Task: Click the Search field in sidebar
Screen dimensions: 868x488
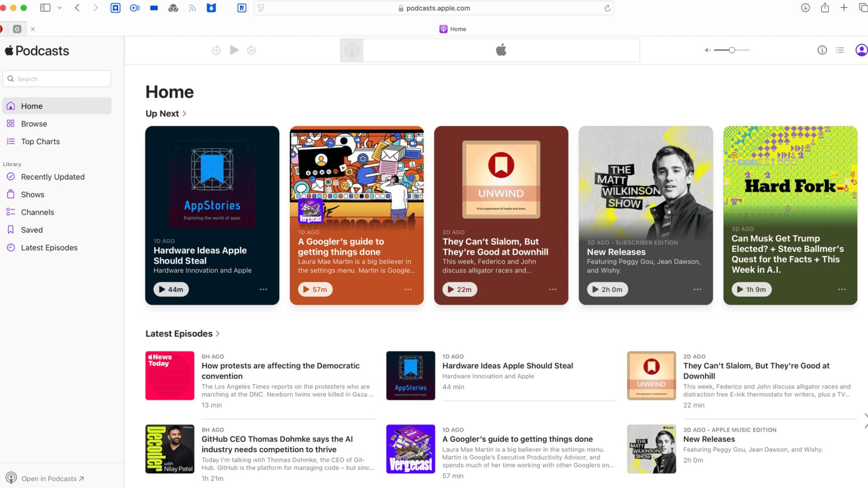Action: (57, 79)
